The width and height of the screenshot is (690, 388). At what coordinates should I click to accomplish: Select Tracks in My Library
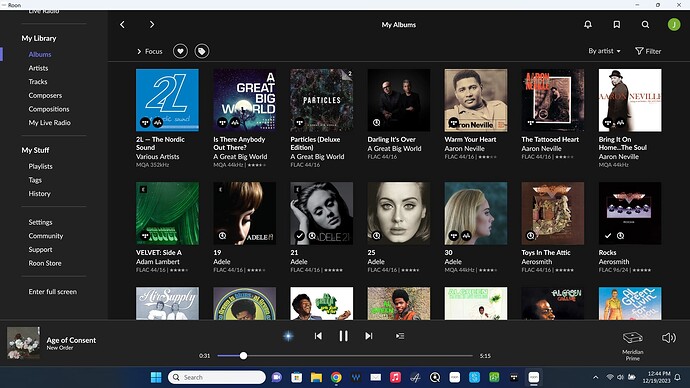38,82
